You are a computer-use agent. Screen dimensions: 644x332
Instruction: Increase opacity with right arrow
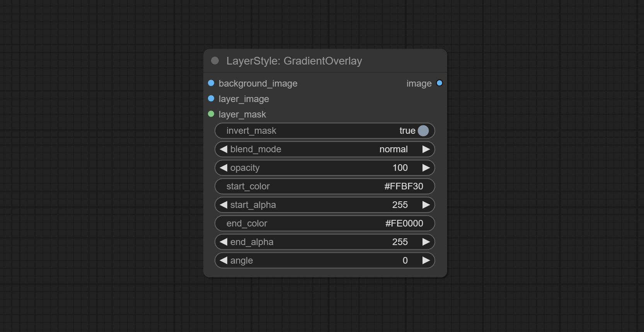point(426,168)
